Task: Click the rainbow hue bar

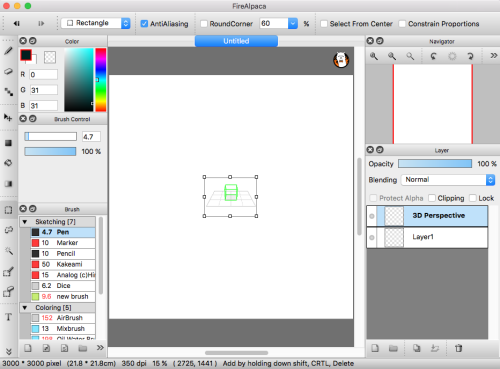Action: point(101,80)
